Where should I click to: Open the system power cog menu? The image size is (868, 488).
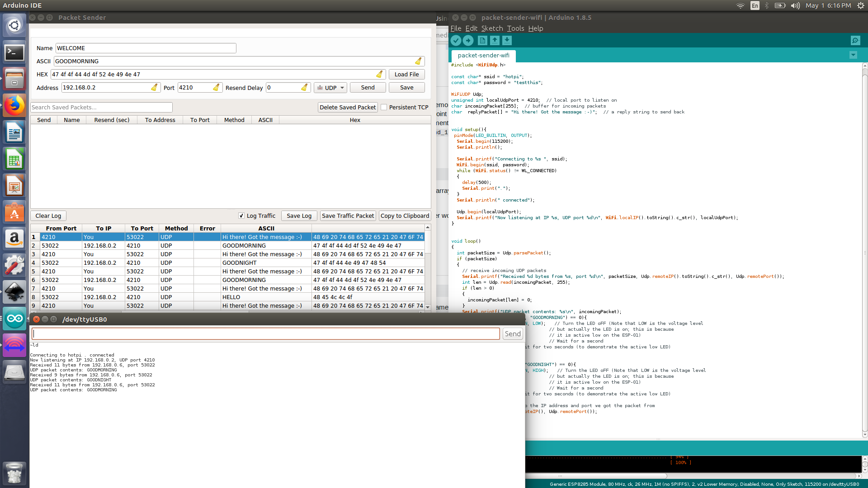(860, 5)
